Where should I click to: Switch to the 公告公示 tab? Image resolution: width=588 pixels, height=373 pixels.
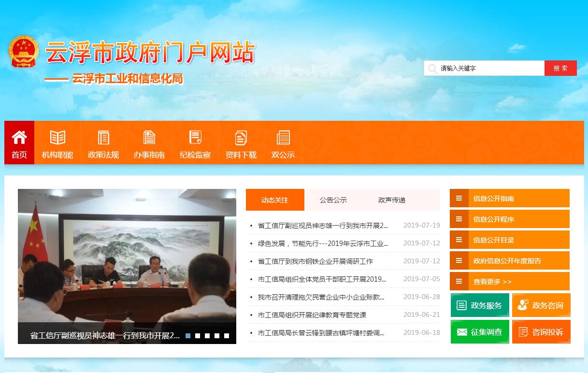pyautogui.click(x=333, y=200)
